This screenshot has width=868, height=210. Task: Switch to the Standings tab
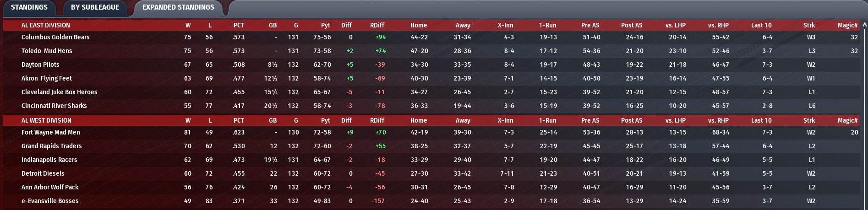tap(29, 7)
